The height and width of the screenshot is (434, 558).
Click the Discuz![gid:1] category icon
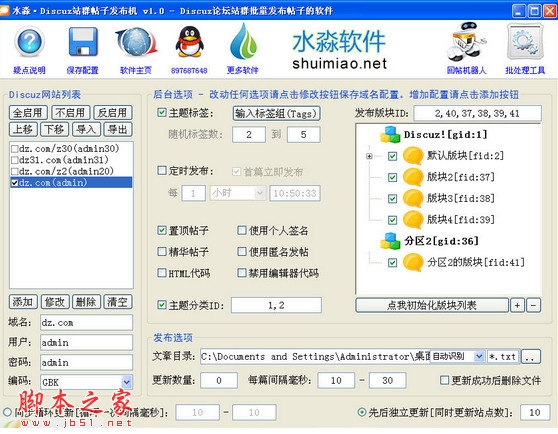pos(390,134)
